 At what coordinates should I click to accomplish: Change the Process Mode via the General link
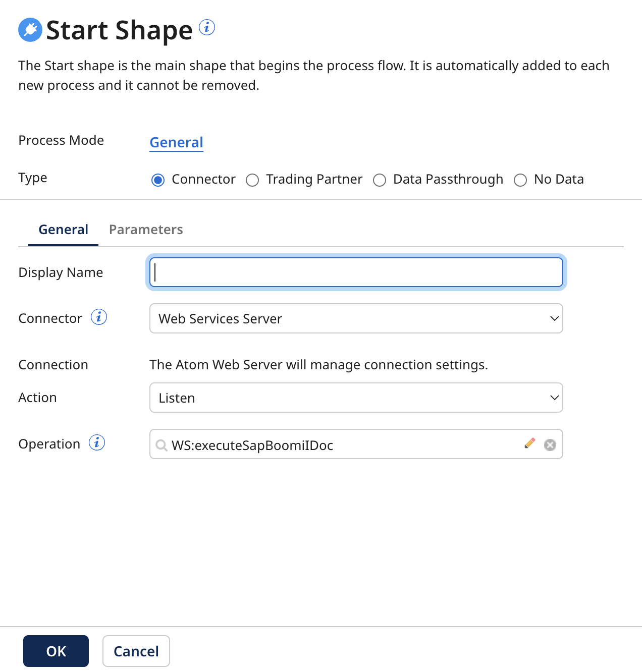coord(176,142)
